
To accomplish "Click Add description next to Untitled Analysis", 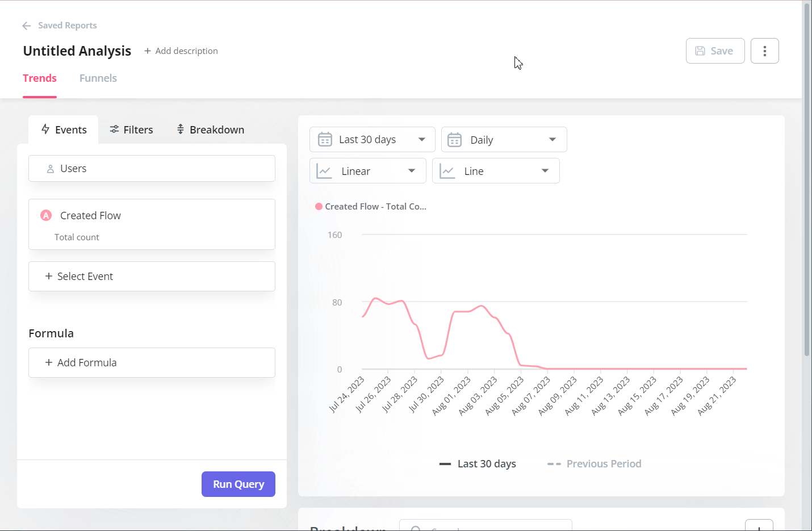I will [181, 51].
